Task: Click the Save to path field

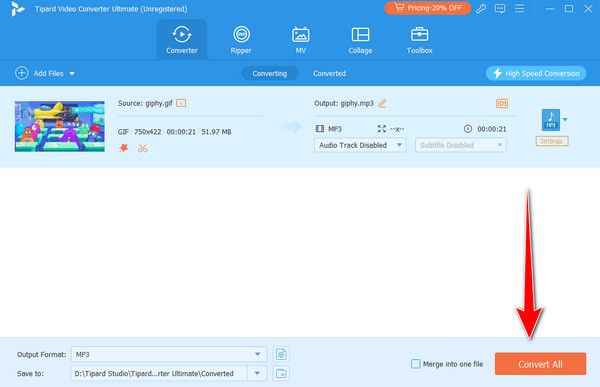Action: coord(159,373)
